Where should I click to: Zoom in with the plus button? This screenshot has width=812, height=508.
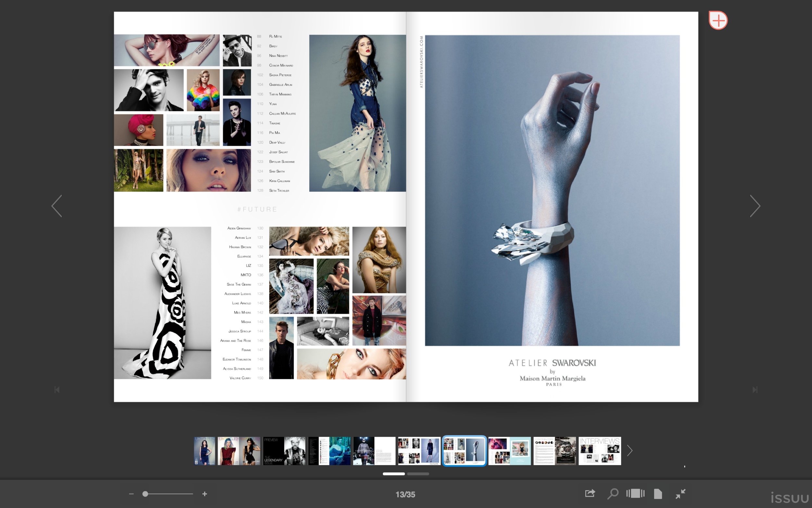[x=204, y=494]
